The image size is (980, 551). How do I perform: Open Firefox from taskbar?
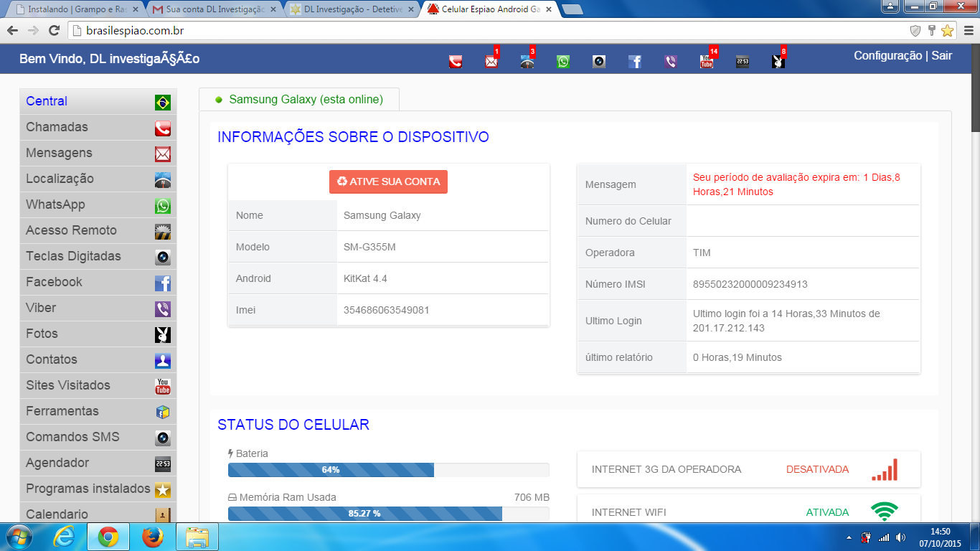tap(152, 537)
